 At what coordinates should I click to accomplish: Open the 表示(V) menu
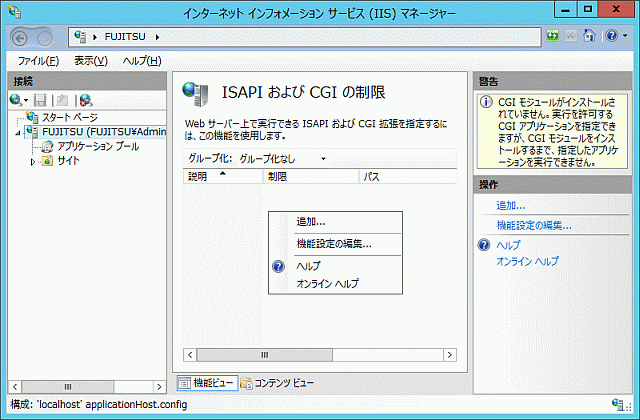[x=91, y=61]
